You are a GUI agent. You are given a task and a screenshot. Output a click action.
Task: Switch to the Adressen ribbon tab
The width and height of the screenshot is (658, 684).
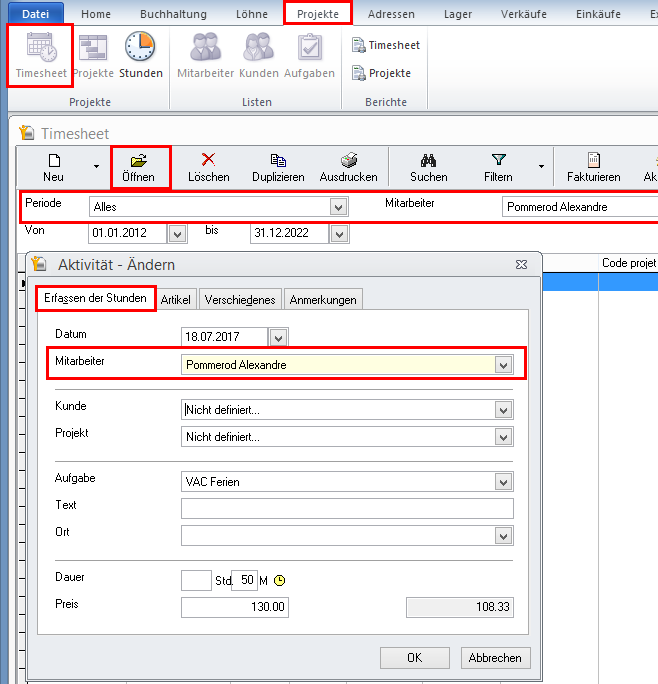391,14
